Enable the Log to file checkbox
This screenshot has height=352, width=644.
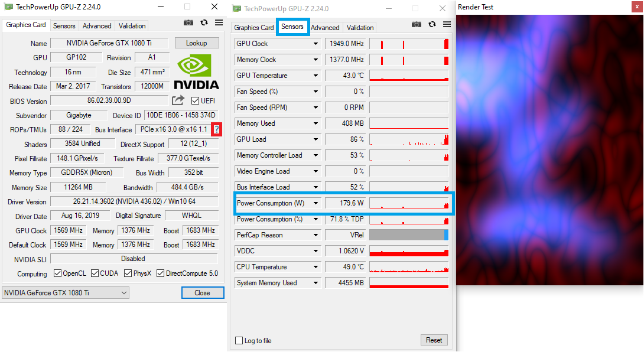(x=239, y=341)
